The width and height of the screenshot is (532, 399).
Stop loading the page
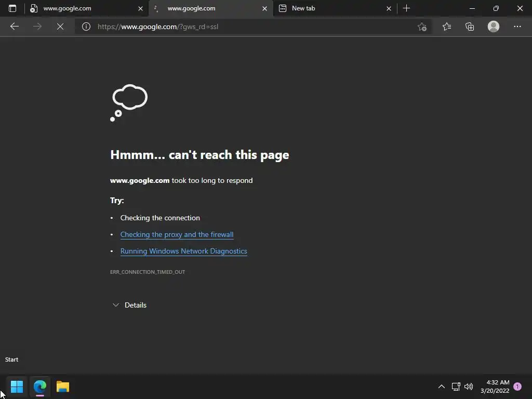[x=60, y=26]
